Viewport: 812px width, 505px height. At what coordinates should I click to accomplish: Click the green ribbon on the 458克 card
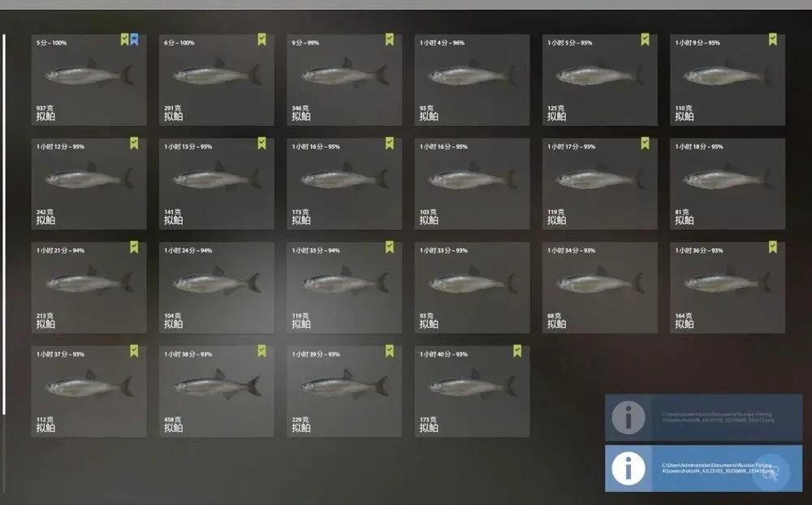262,352
